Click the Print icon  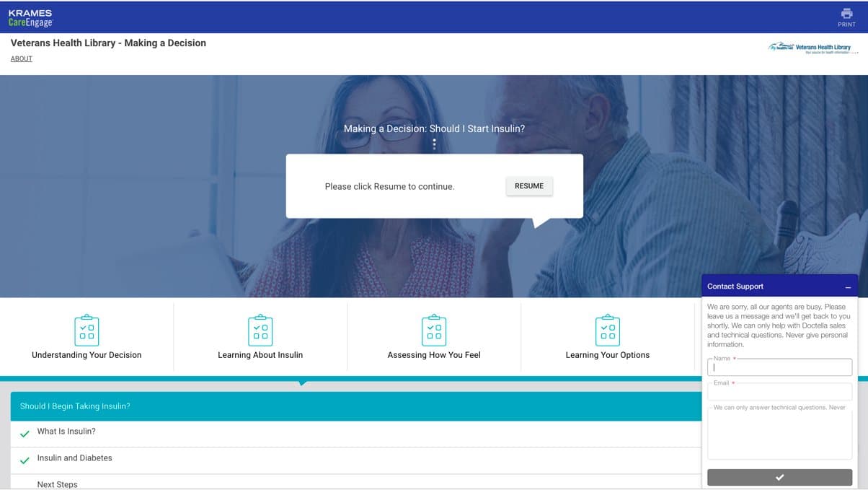[846, 14]
